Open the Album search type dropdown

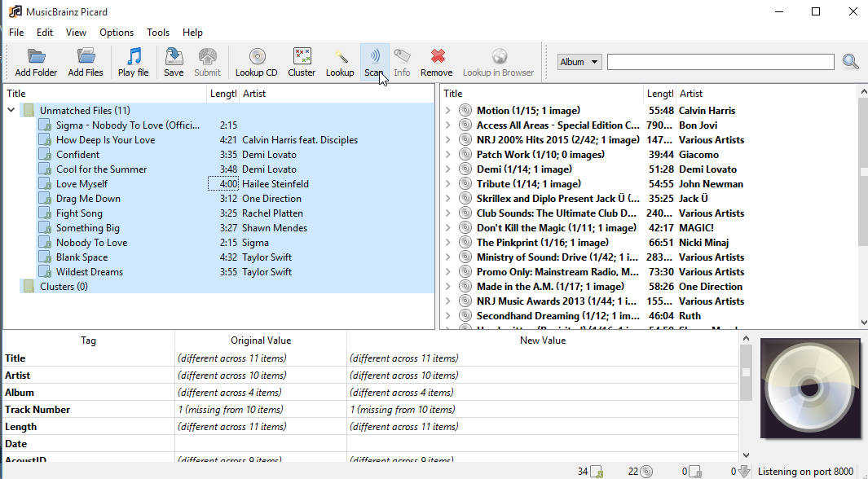click(x=579, y=62)
